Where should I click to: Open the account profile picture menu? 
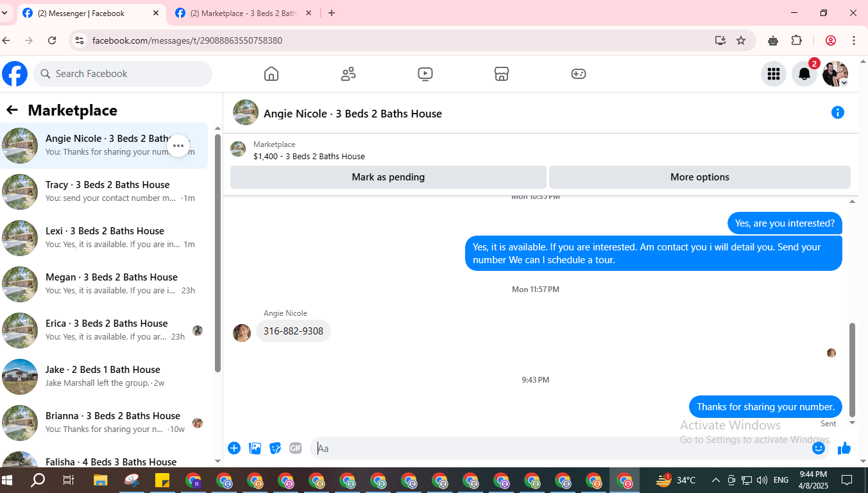pos(835,74)
